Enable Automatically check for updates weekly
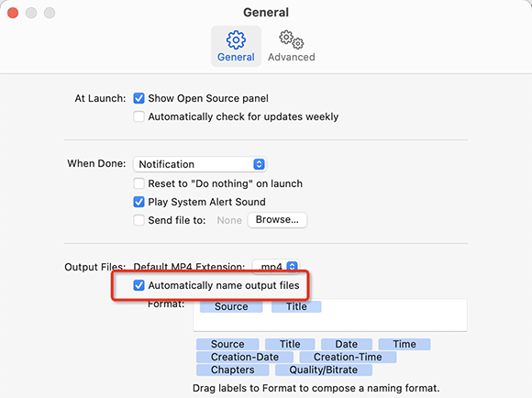The image size is (532, 398). point(139,116)
